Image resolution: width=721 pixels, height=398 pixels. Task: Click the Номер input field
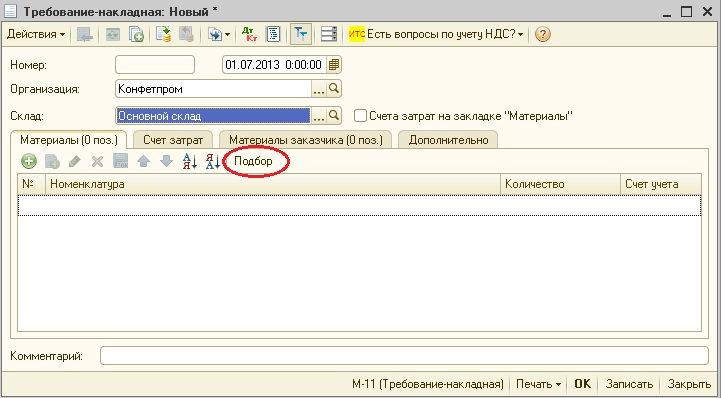(x=155, y=65)
